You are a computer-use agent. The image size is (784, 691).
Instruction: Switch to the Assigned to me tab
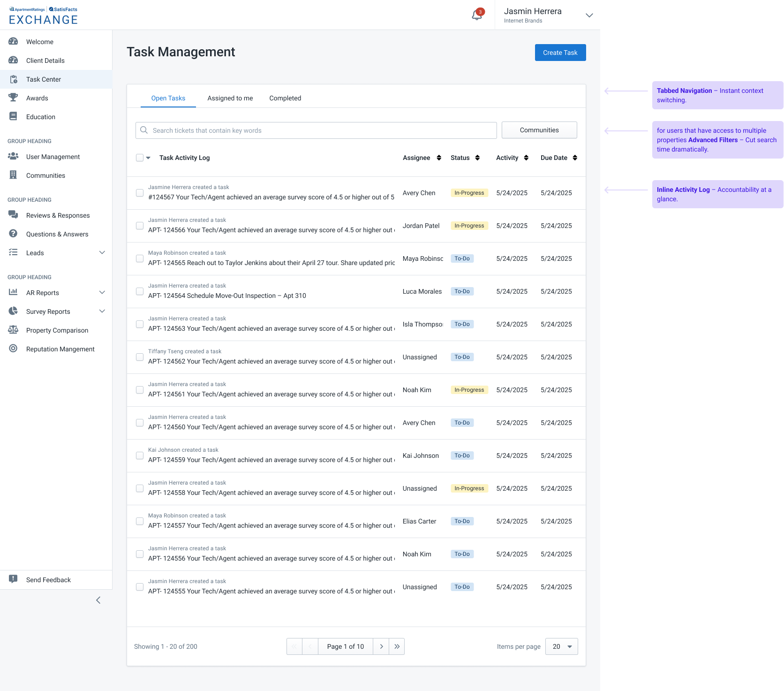click(x=230, y=98)
